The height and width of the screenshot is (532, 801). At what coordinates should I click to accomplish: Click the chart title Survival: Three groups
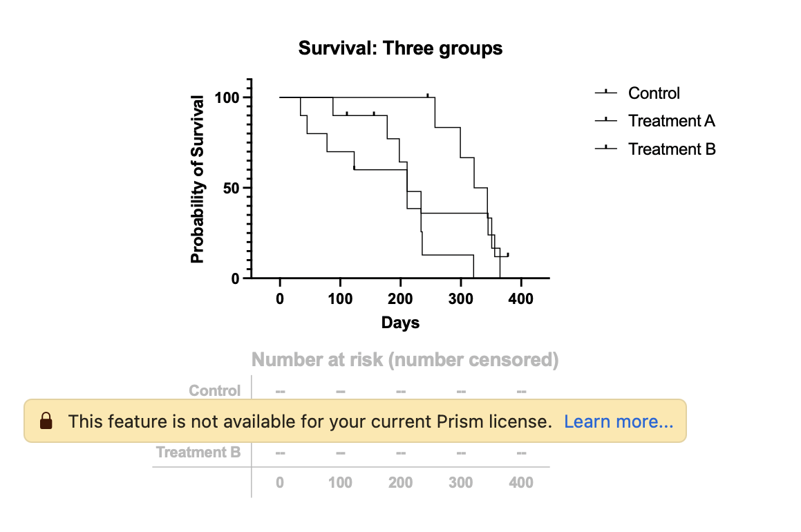click(x=400, y=48)
